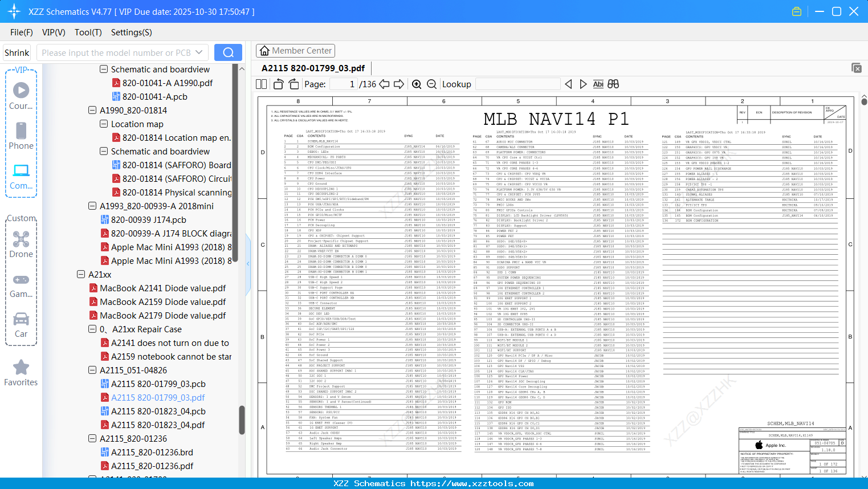The image size is (868, 489).
Task: Open A2115 820-01823_04.pcb board file
Action: (153, 411)
